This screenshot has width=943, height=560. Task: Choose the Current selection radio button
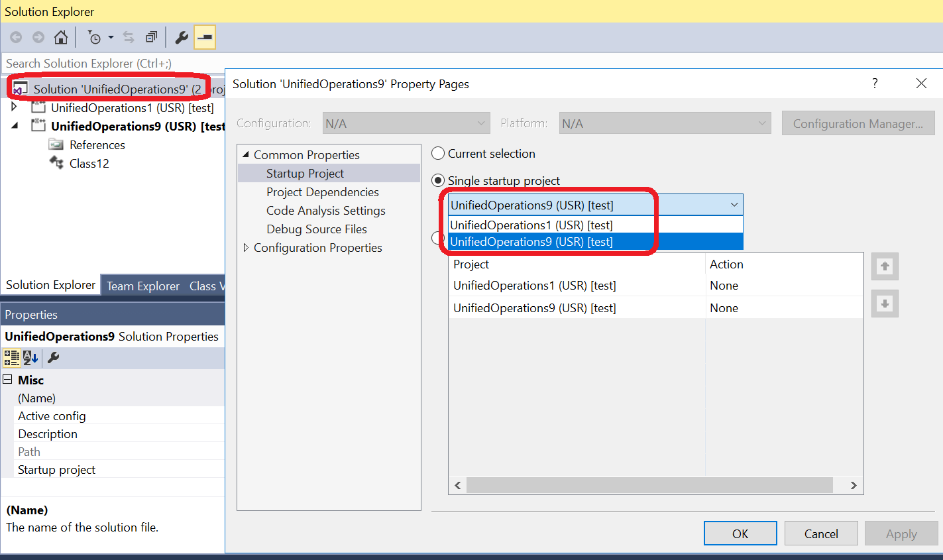click(438, 153)
